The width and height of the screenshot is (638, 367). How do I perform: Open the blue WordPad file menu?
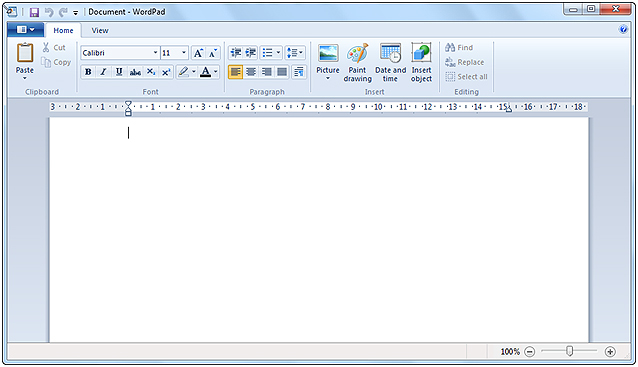[x=26, y=30]
